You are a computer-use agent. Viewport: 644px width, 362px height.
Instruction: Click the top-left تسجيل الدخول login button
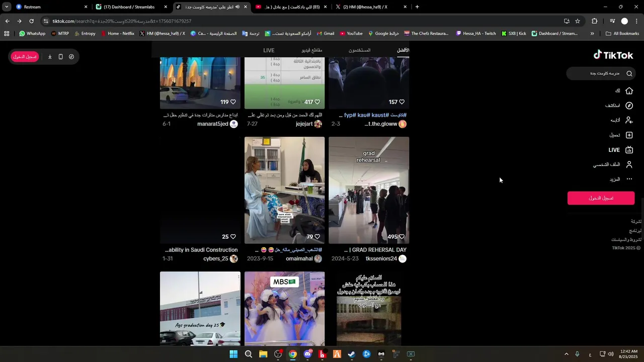25,57
